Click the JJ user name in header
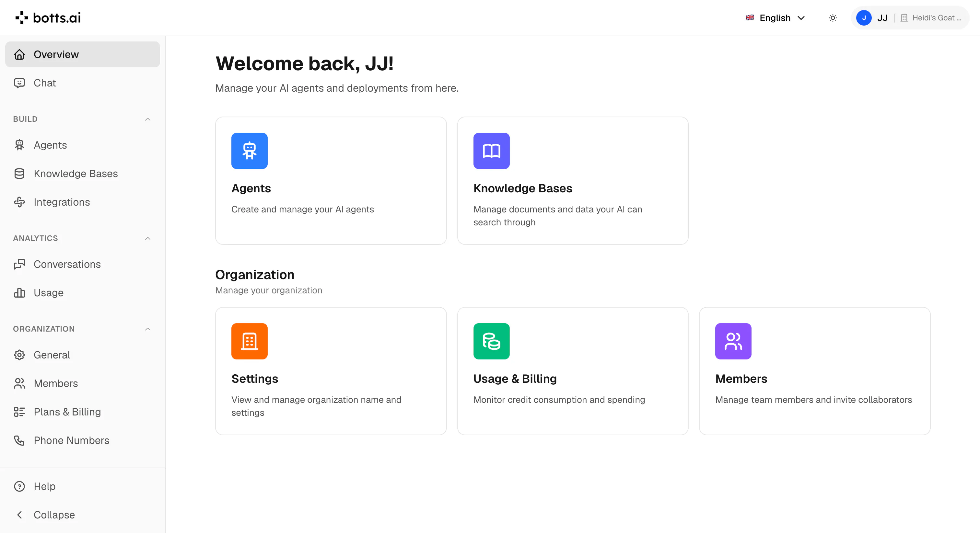 click(882, 18)
